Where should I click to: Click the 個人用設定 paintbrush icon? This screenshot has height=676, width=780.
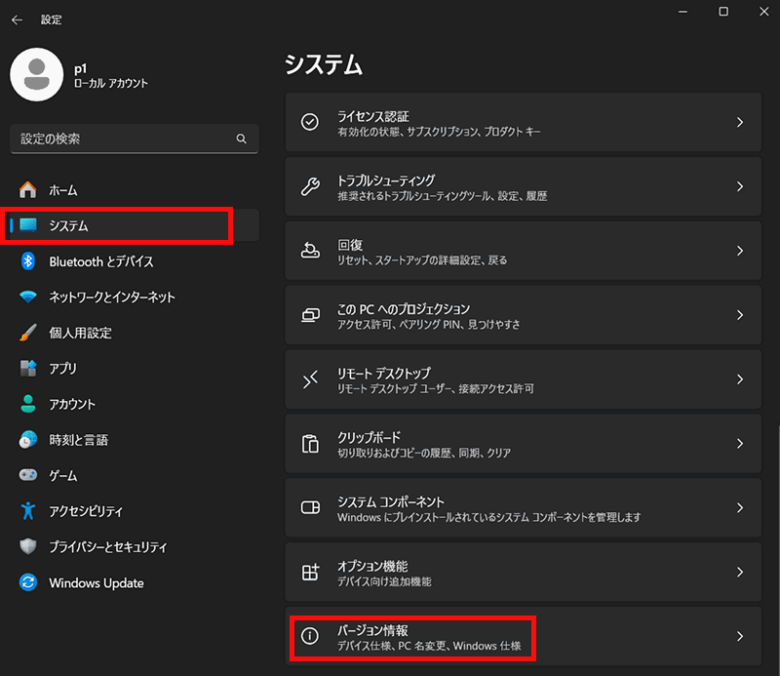pyautogui.click(x=28, y=333)
